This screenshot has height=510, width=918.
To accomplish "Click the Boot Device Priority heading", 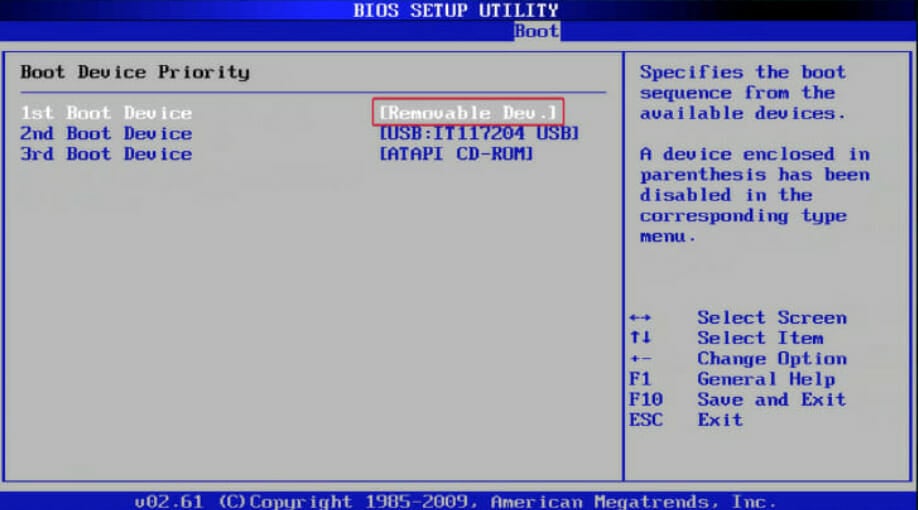I will coord(135,72).
